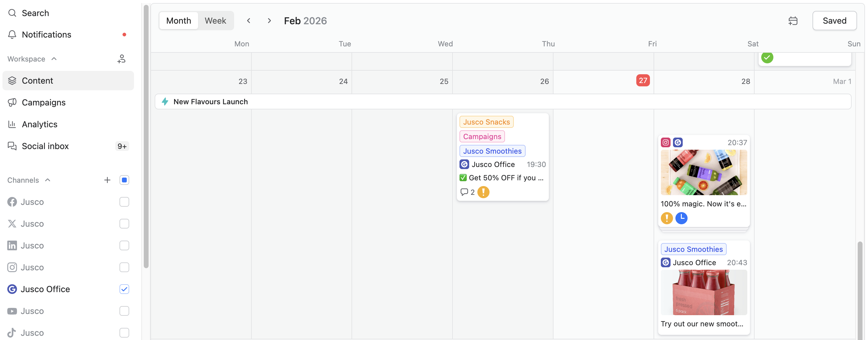Collapse the Workspace section chevron

coord(54,59)
